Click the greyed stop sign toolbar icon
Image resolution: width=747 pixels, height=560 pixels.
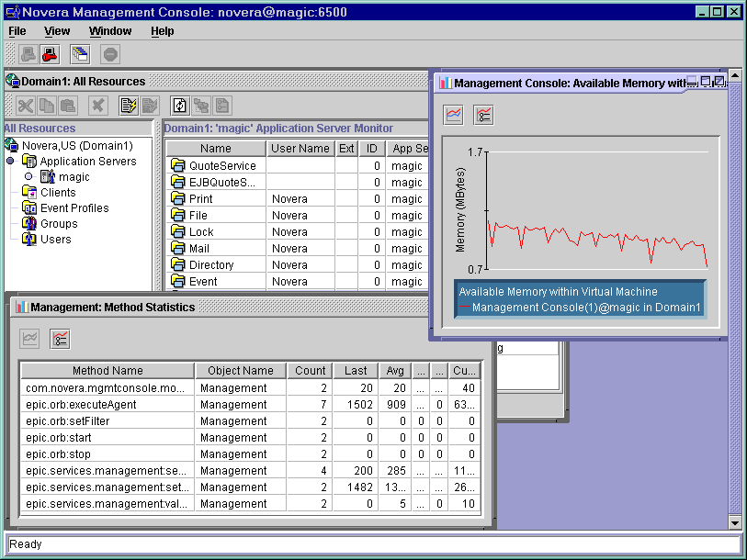(x=110, y=54)
